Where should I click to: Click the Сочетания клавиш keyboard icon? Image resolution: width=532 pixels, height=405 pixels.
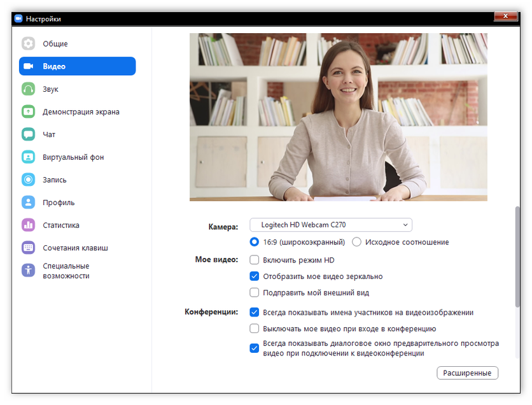point(28,248)
